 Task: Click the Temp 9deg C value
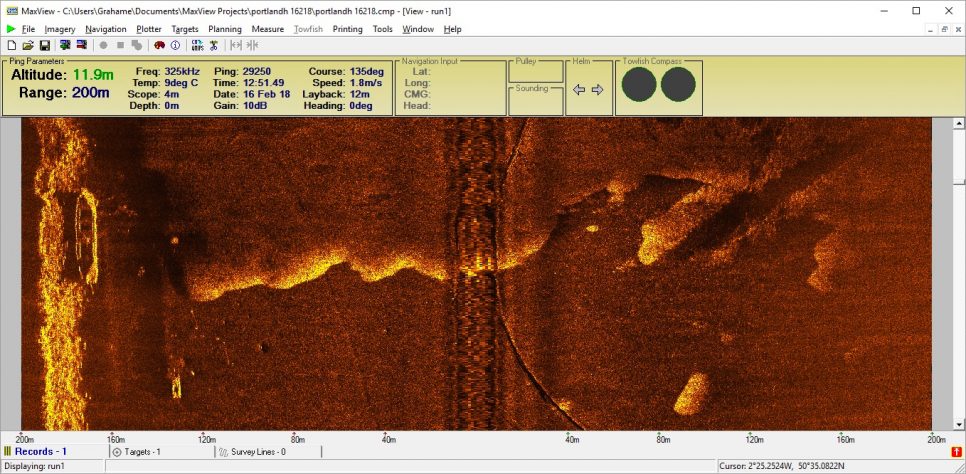click(x=182, y=83)
